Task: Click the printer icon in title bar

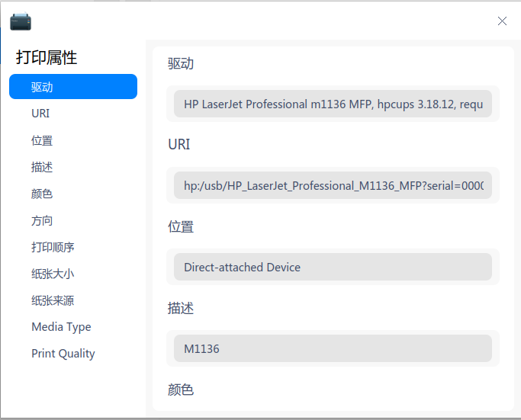Action: coord(21,21)
